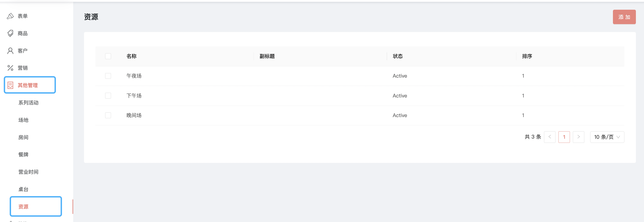The width and height of the screenshot is (644, 222).
Task: Select the 餐牌 submenu item
Action: point(23,155)
